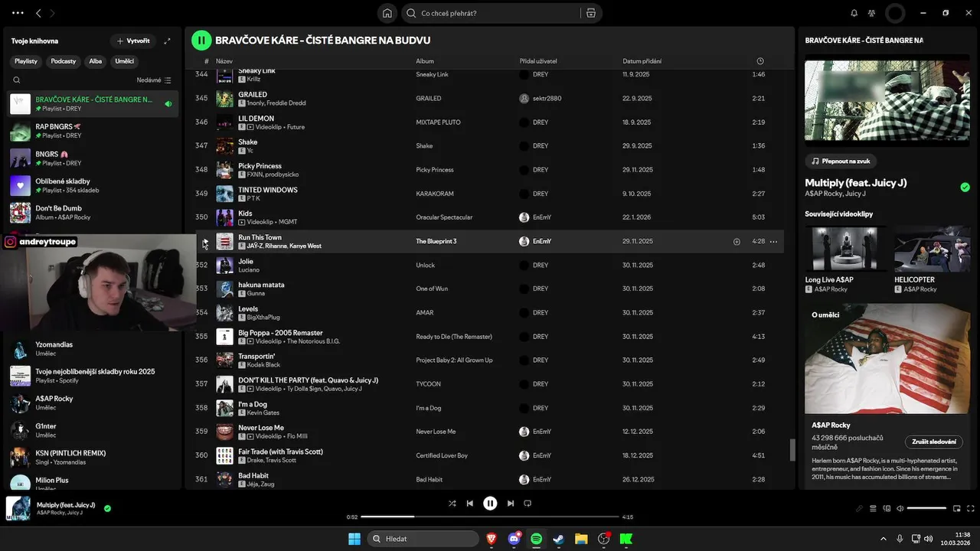This screenshot has height=551, width=980.
Task: Go to Spotify Home
Action: pyautogui.click(x=387, y=13)
